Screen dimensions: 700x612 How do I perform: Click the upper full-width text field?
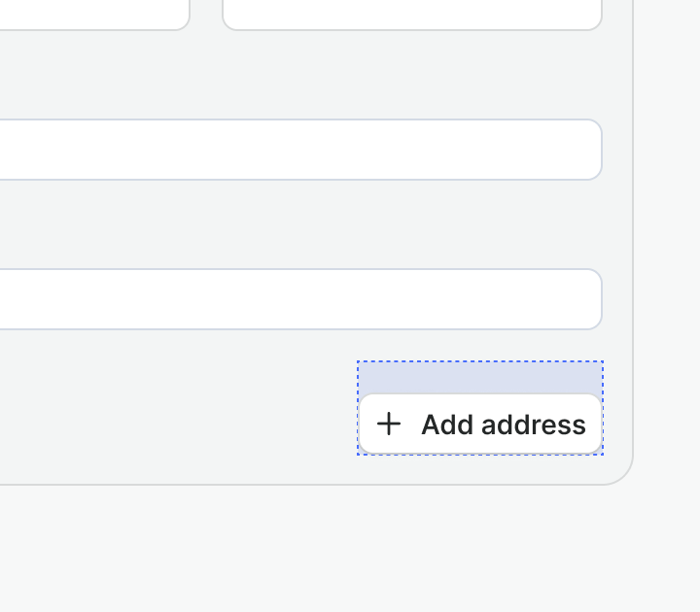click(x=292, y=150)
